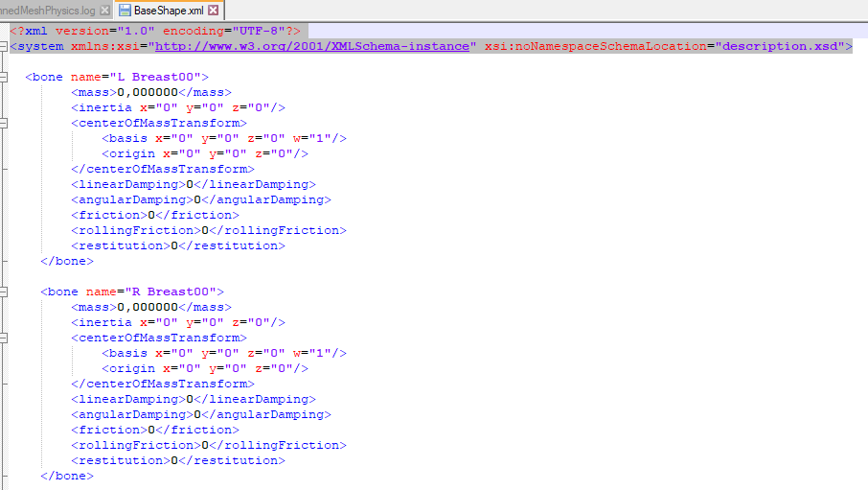Place cursor in L Breast00 linearDamping line
Screen dimensions: 868x490
[192, 184]
